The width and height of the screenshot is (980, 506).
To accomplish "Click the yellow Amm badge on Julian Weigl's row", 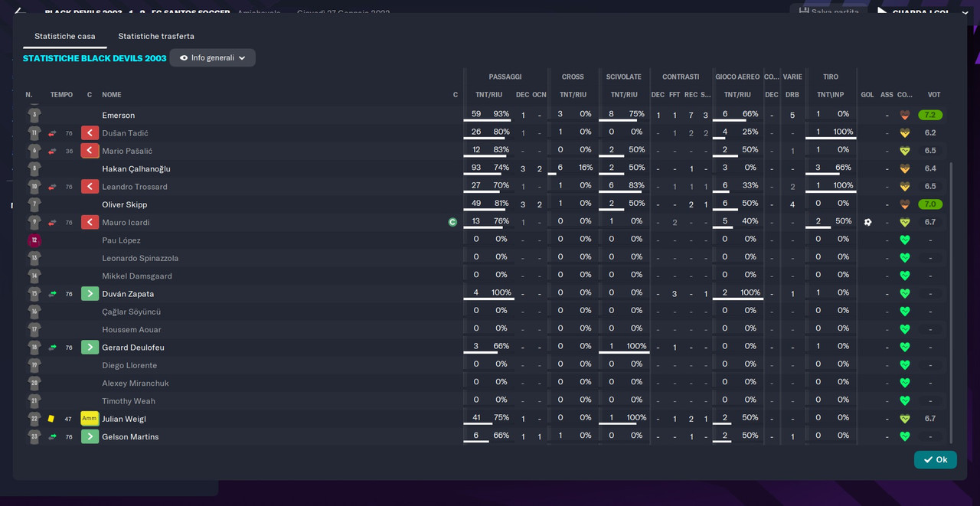I will point(90,419).
